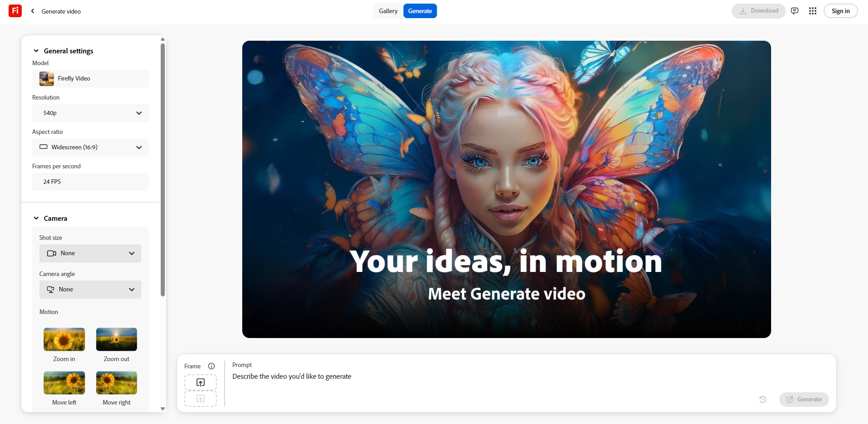Open the Resolution dropdown
The height and width of the screenshot is (424, 868).
click(x=90, y=113)
